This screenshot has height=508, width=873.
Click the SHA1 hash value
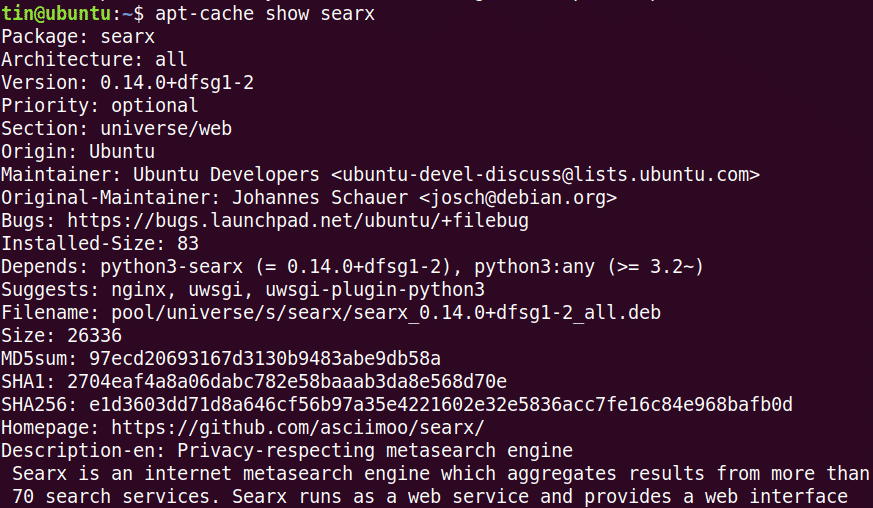coord(287,381)
